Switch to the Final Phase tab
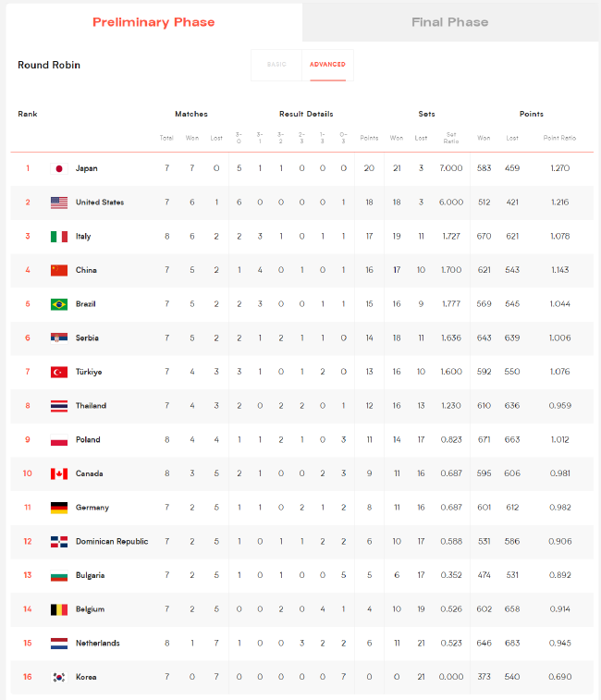The height and width of the screenshot is (700, 601). click(x=450, y=22)
